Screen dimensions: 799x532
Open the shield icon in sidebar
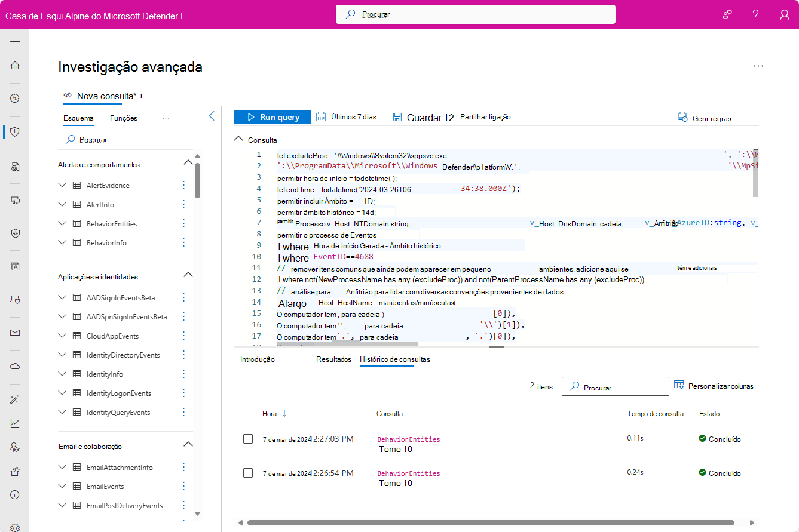15,132
